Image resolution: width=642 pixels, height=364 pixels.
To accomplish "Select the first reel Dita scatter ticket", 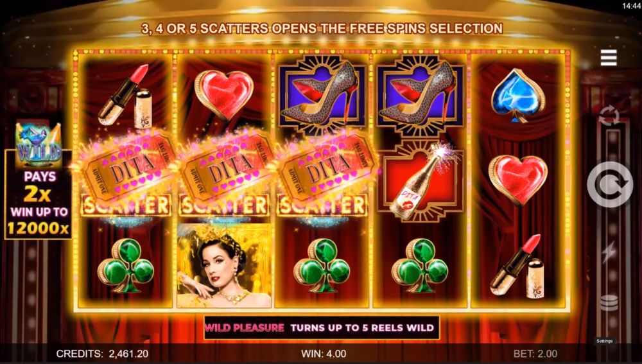I will (x=126, y=175).
